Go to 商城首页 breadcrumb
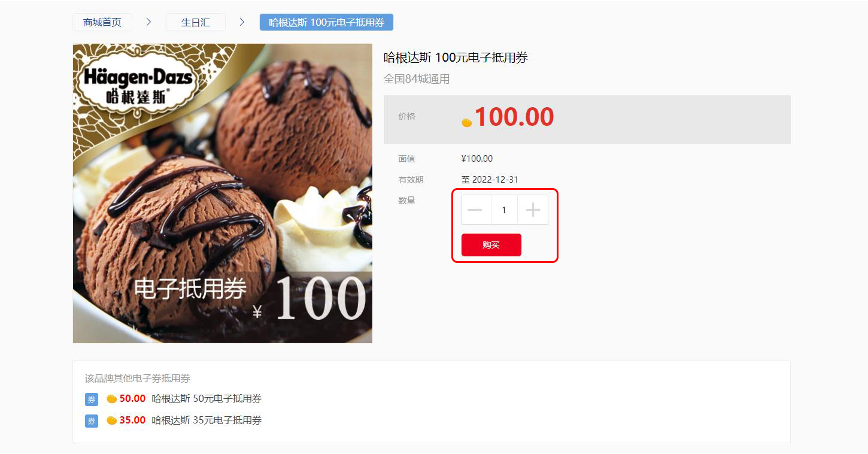The width and height of the screenshot is (868, 454). (102, 22)
